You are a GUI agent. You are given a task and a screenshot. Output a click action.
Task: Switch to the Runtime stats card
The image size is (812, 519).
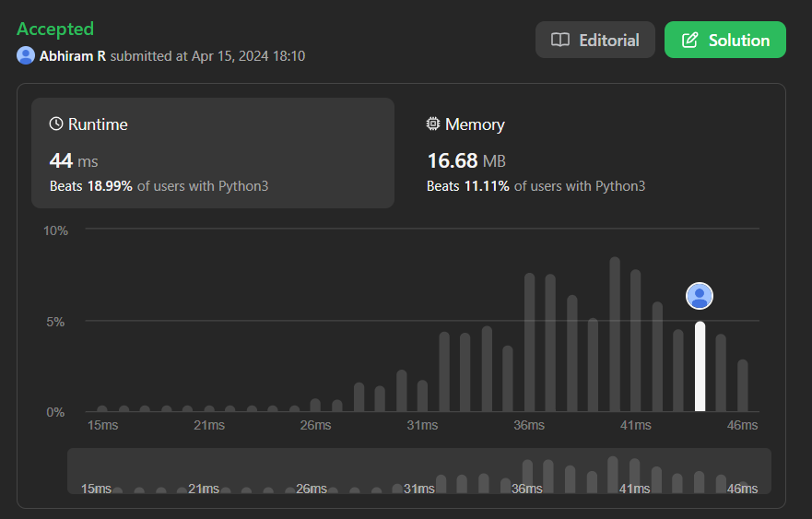coord(213,153)
